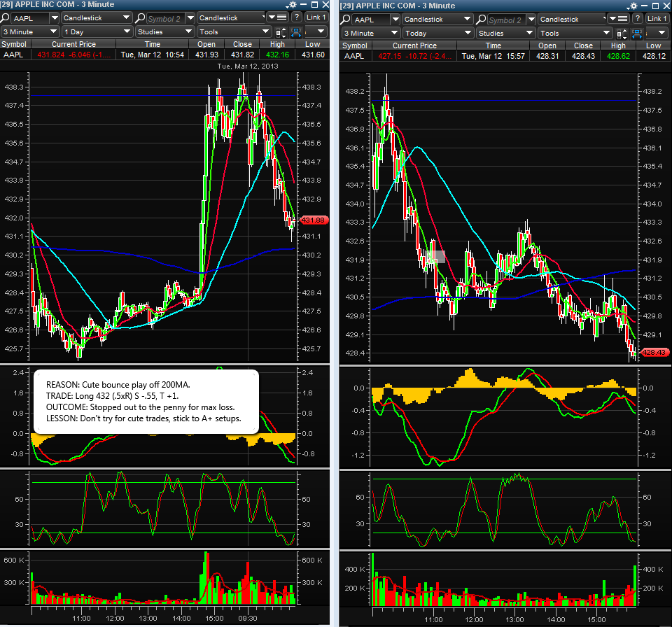The height and width of the screenshot is (627, 672).
Task: Maximize the left chart window
Action: (x=314, y=5)
